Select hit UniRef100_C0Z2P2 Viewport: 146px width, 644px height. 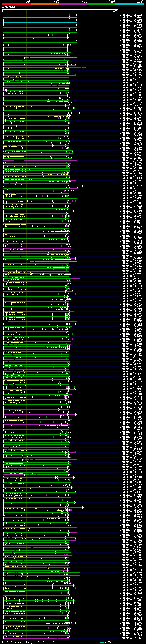click(x=131, y=20)
